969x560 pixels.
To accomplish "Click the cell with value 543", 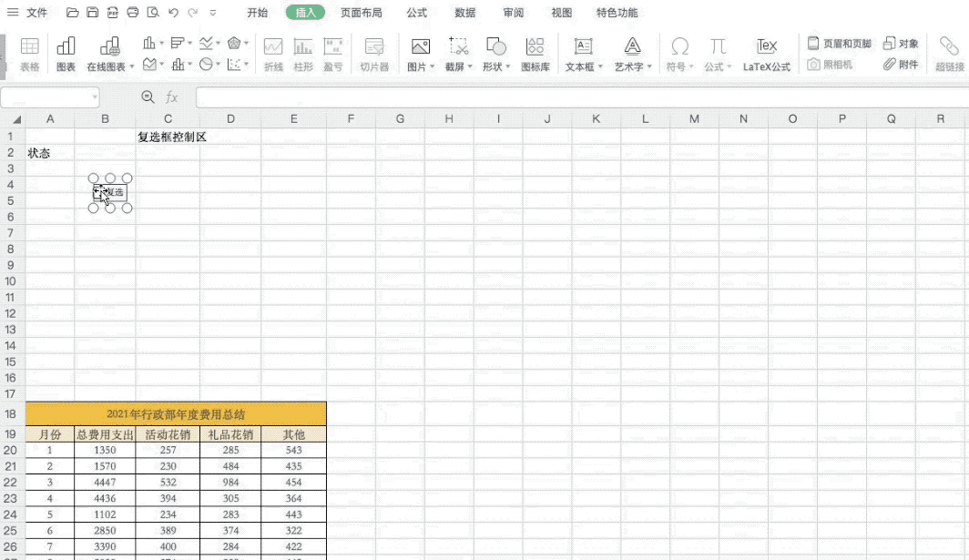I will pyautogui.click(x=293, y=450).
